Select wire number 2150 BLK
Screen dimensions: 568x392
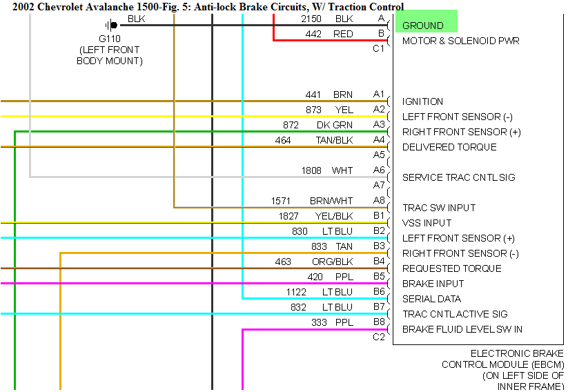click(326, 19)
